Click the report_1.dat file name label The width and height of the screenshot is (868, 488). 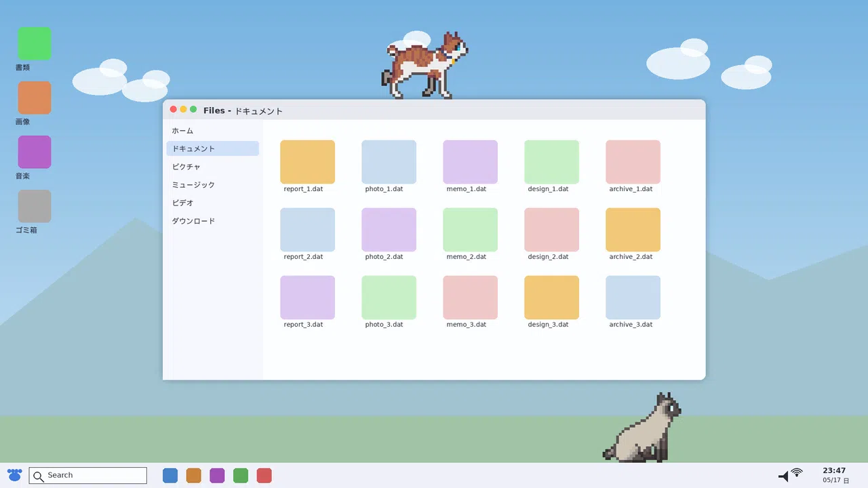(303, 189)
